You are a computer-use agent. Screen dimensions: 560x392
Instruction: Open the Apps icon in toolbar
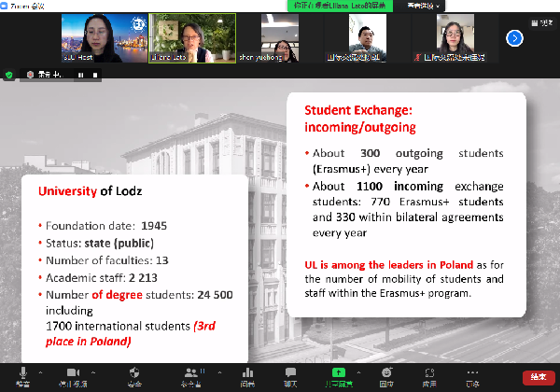429,377
